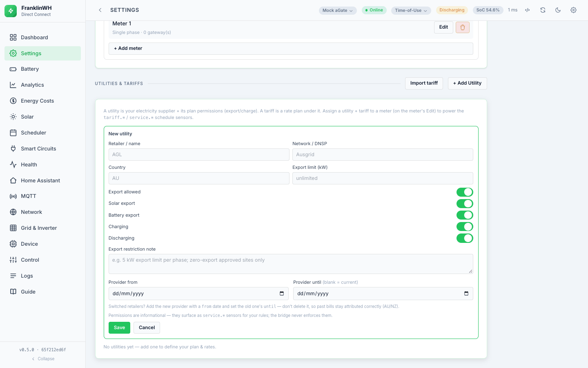
Task: Edit Meter 1
Action: pos(443,27)
